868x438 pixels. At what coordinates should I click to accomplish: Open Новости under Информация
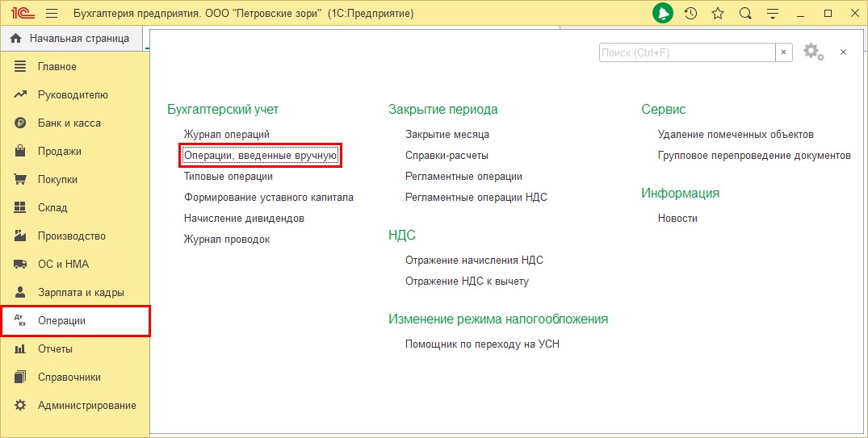point(677,219)
